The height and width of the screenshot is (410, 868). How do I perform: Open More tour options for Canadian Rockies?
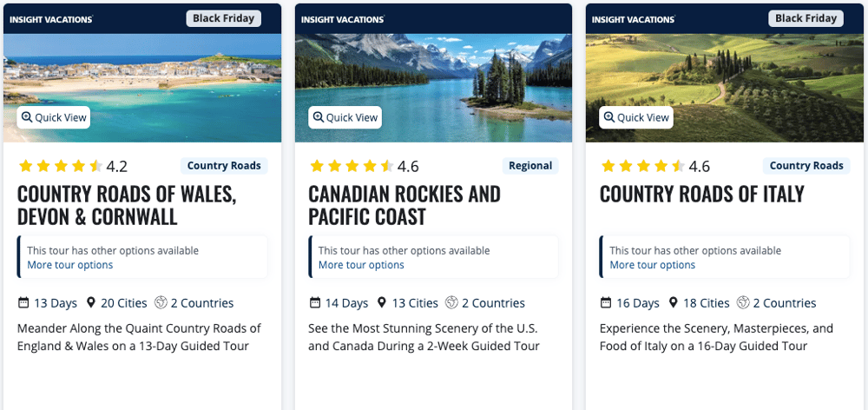coord(361,265)
